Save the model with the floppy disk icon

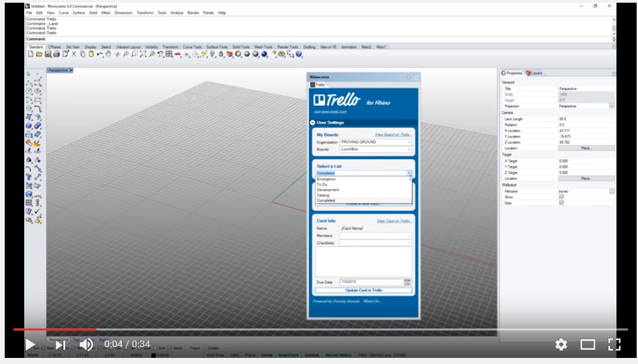pos(48,54)
